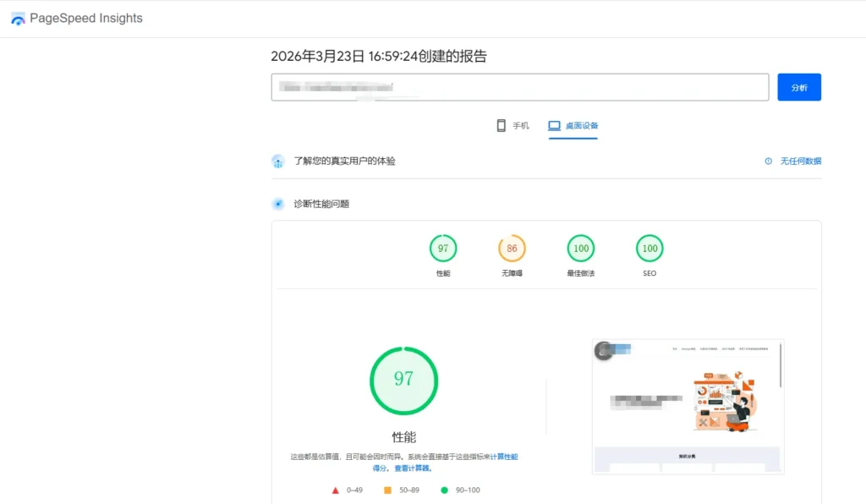The width and height of the screenshot is (866, 504).
Task: Switch to the 手机 tab
Action: 512,125
